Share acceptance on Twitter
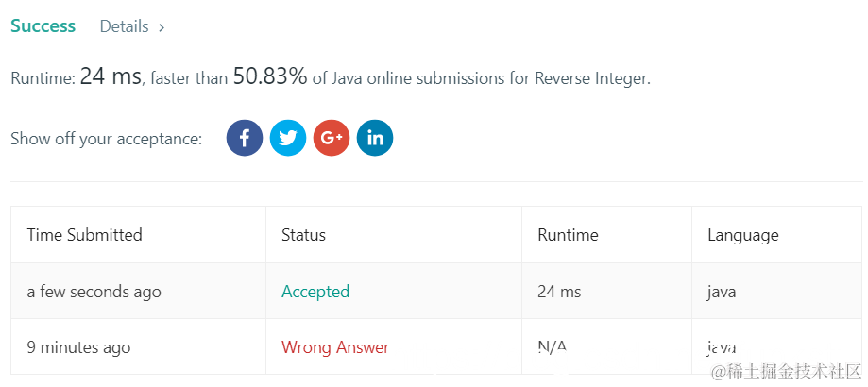 click(288, 138)
